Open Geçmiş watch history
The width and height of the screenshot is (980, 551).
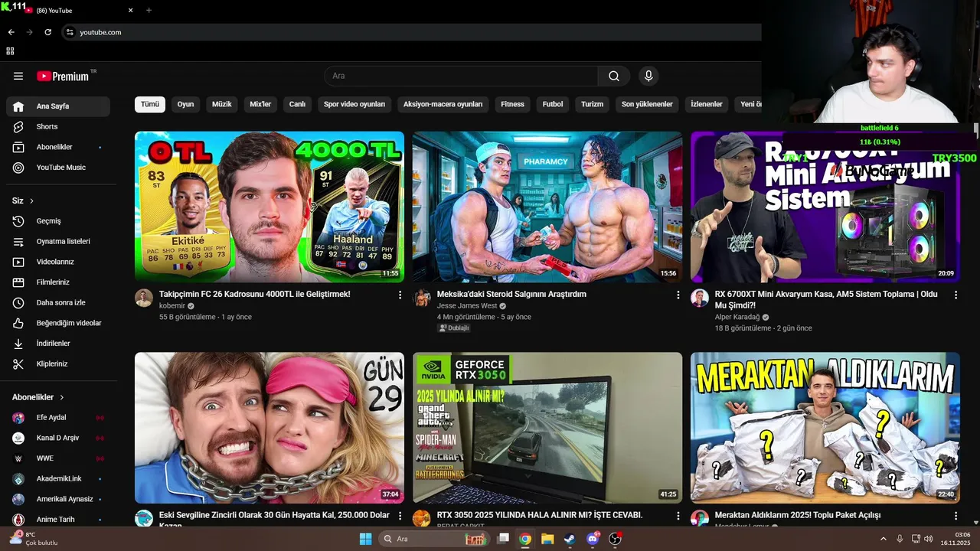pyautogui.click(x=58, y=221)
